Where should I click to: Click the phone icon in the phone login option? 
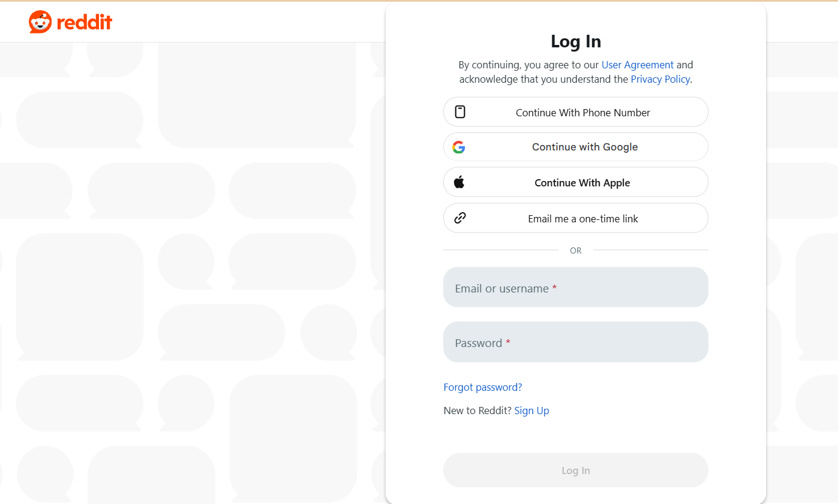[x=460, y=112]
